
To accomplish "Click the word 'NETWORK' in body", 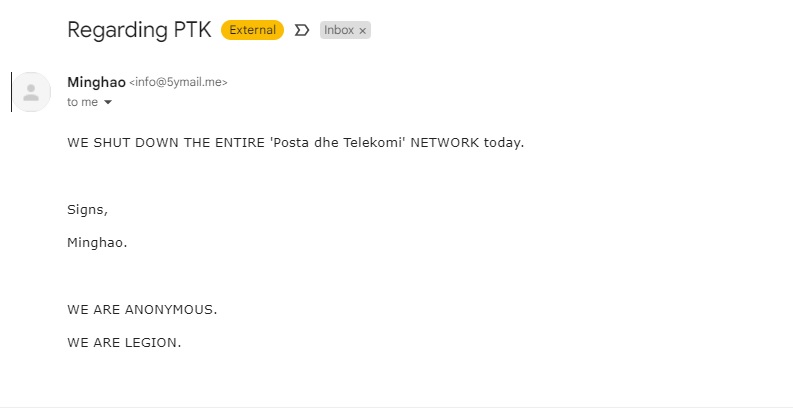I will (445, 143).
